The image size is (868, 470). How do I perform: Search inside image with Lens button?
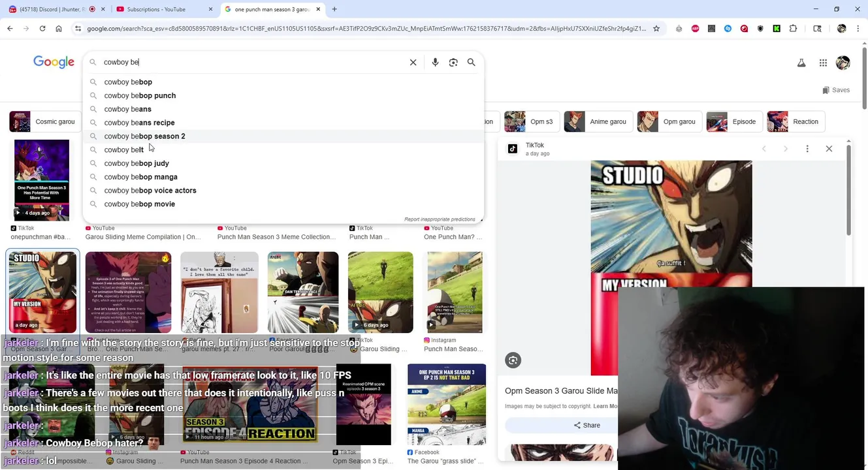[513, 360]
